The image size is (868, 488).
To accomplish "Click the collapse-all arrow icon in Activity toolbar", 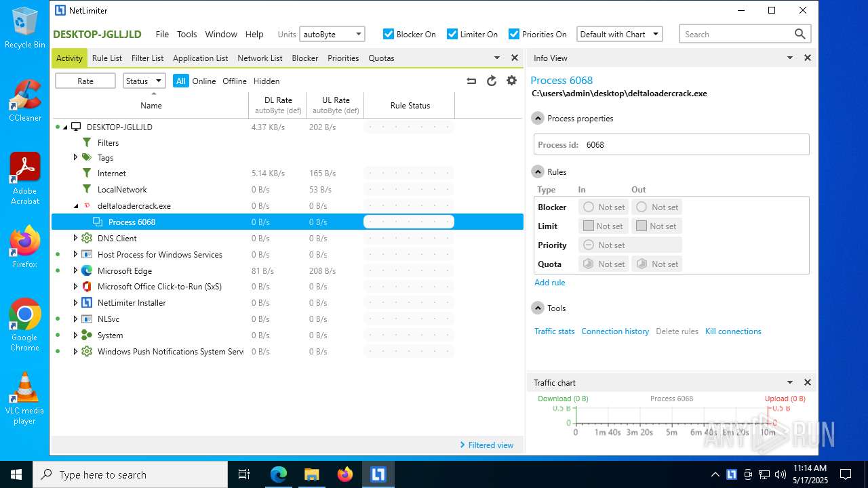I will [x=471, y=81].
